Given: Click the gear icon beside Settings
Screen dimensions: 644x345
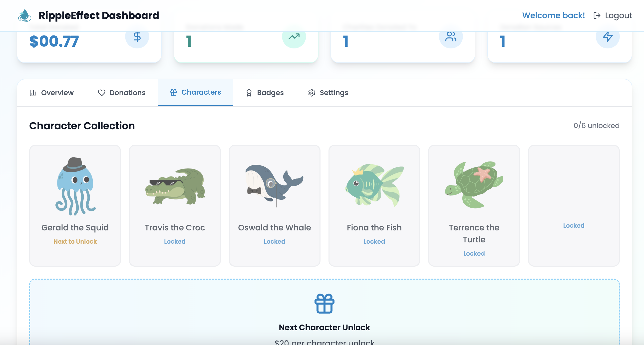Looking at the screenshot, I should point(312,93).
